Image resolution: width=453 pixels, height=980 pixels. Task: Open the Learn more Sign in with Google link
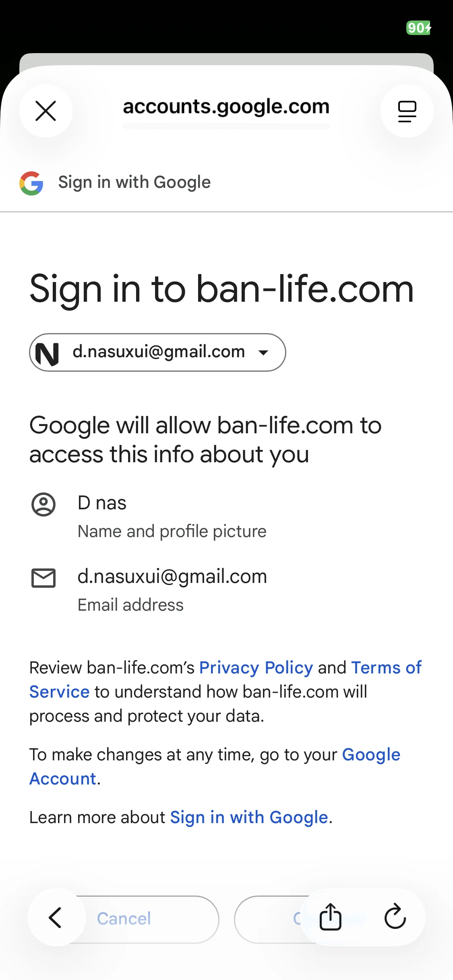249,817
